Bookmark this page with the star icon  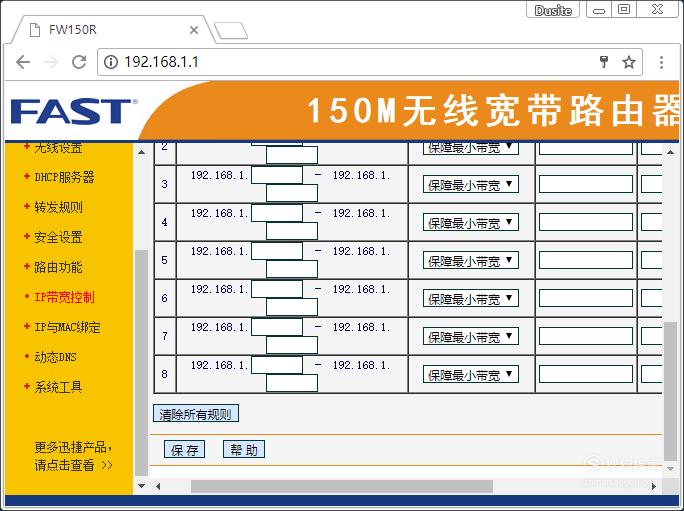pyautogui.click(x=629, y=62)
